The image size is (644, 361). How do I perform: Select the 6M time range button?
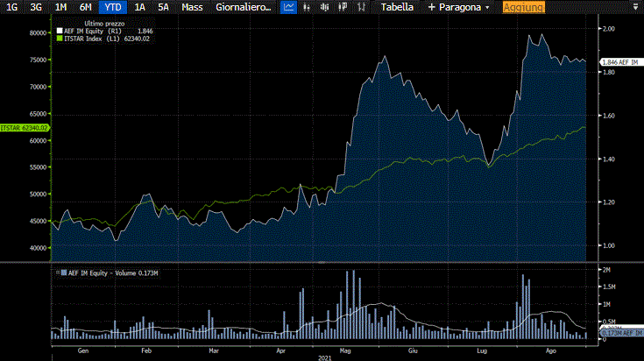pyautogui.click(x=85, y=7)
